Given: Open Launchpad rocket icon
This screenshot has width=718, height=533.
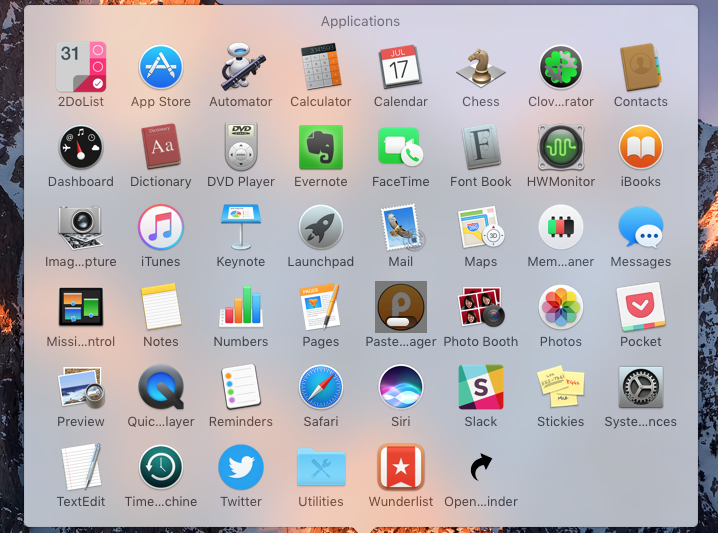Looking at the screenshot, I should 321,227.
